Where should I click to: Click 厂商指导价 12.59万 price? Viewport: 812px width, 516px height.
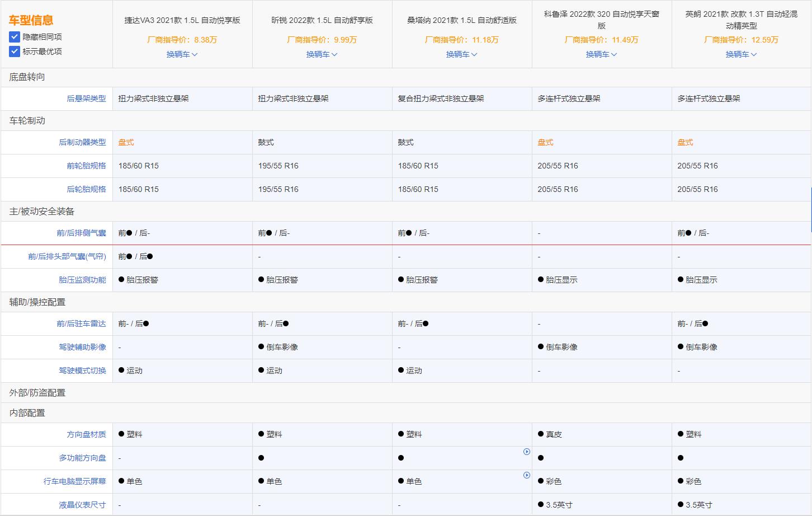pos(742,40)
